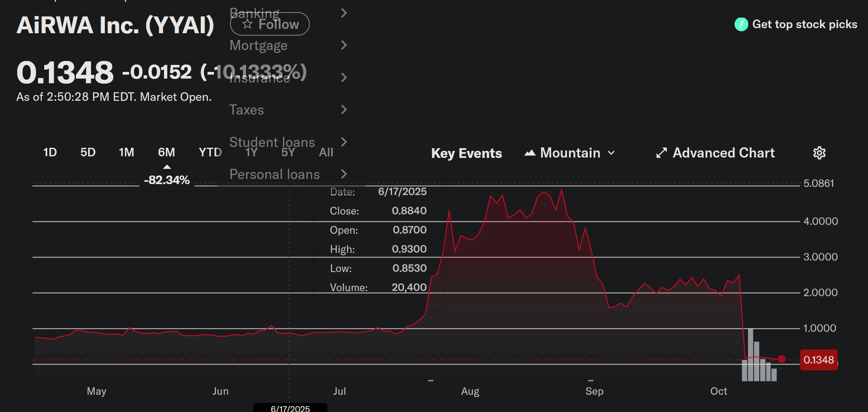This screenshot has width=868, height=412.
Task: Open the chart settings gear
Action: pos(819,153)
